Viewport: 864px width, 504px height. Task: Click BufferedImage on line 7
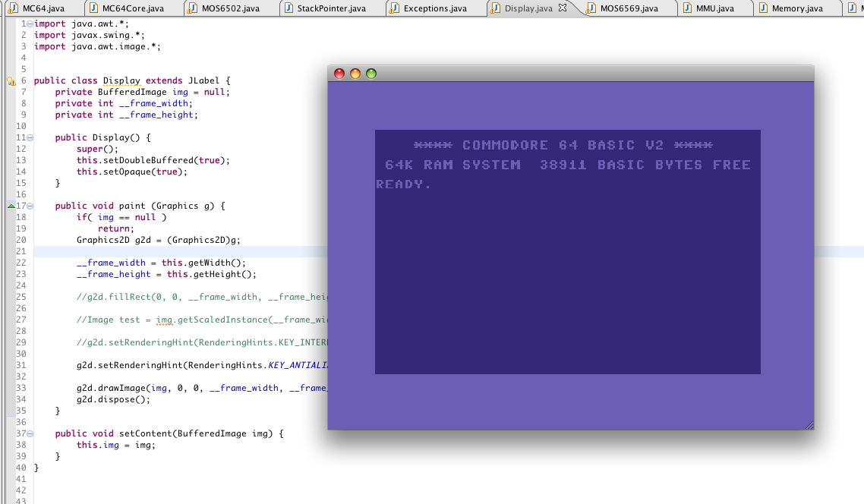[132, 92]
